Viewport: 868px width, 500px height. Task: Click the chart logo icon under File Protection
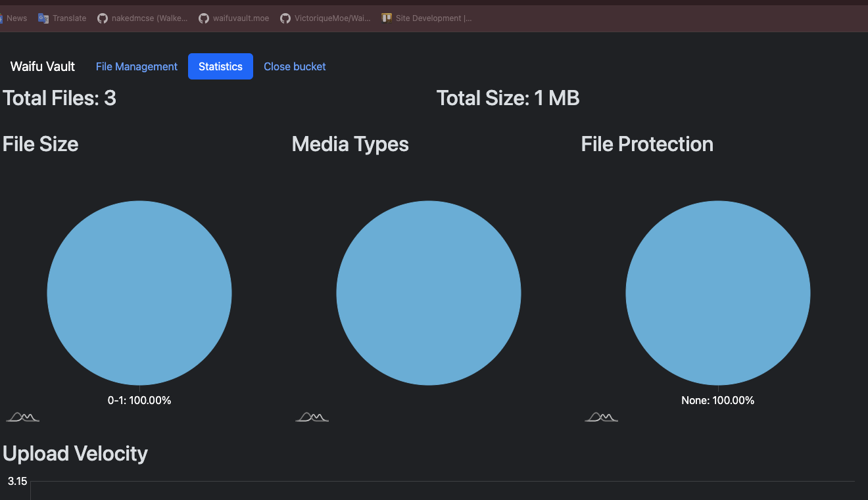(x=602, y=417)
